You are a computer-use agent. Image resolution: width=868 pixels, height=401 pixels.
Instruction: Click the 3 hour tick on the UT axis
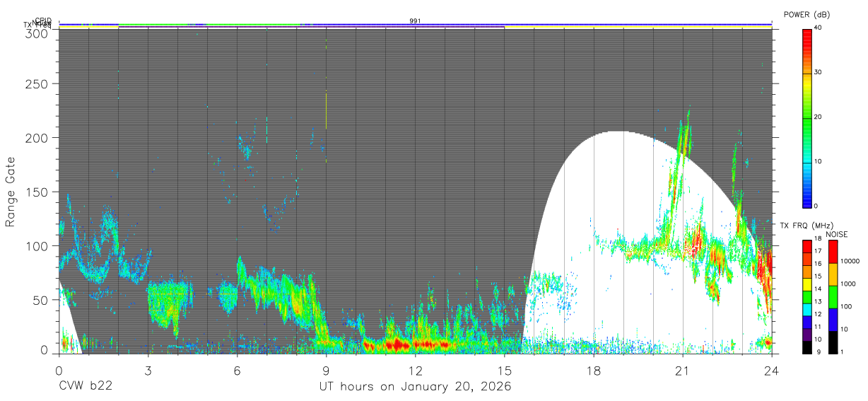click(148, 370)
